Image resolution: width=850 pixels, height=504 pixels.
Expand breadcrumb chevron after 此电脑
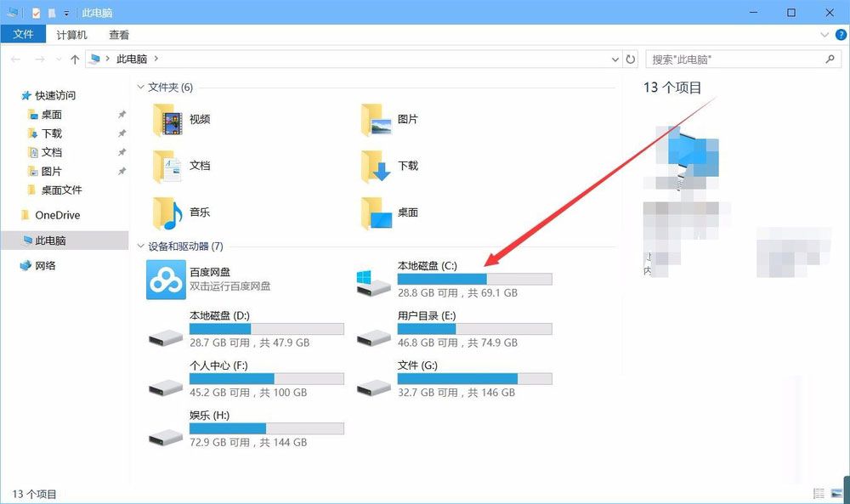pyautogui.click(x=156, y=59)
